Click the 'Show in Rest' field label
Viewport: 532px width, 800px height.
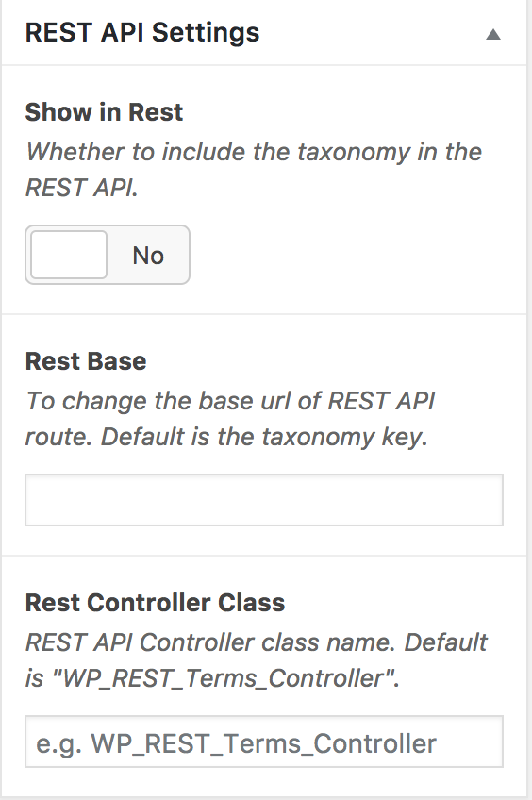pos(104,112)
